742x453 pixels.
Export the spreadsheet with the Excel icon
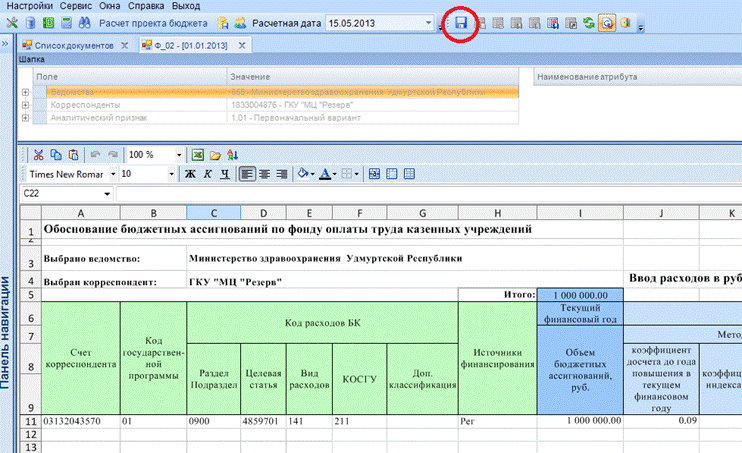pyautogui.click(x=198, y=155)
